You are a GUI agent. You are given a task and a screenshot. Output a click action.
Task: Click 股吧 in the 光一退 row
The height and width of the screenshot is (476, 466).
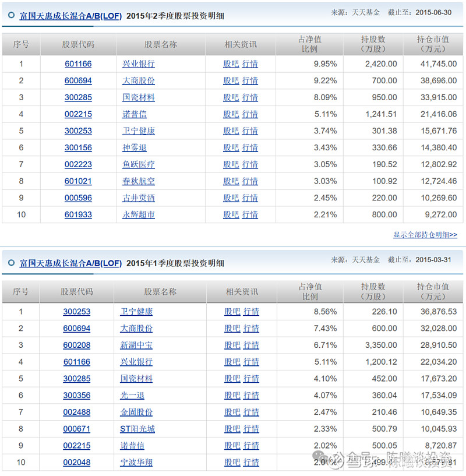click(x=232, y=395)
